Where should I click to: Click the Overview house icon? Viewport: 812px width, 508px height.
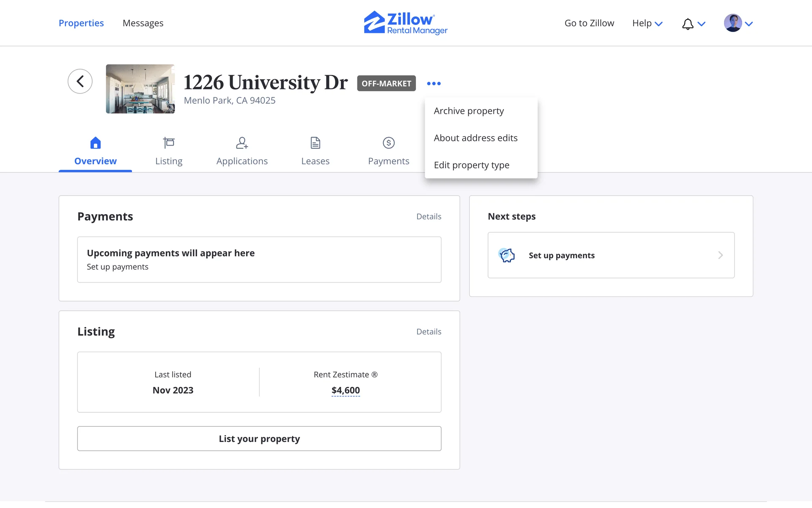coord(96,143)
